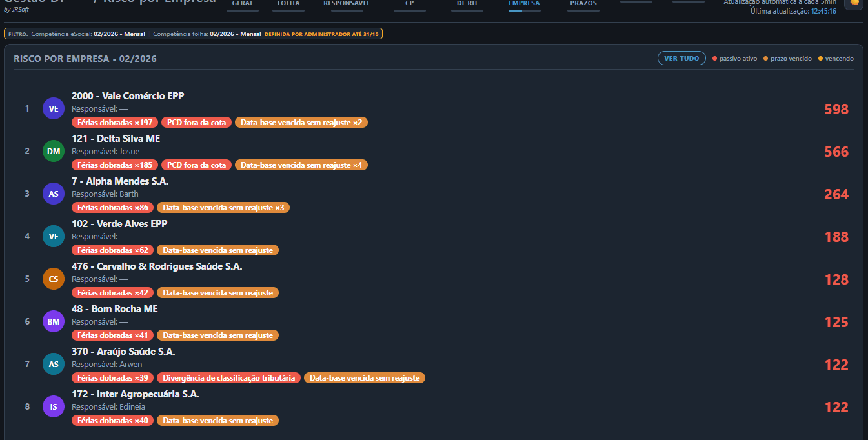868x440 pixels.
Task: Click the CS avatar for Carvalho & Rodrigues Saúde
Action: 54,279
